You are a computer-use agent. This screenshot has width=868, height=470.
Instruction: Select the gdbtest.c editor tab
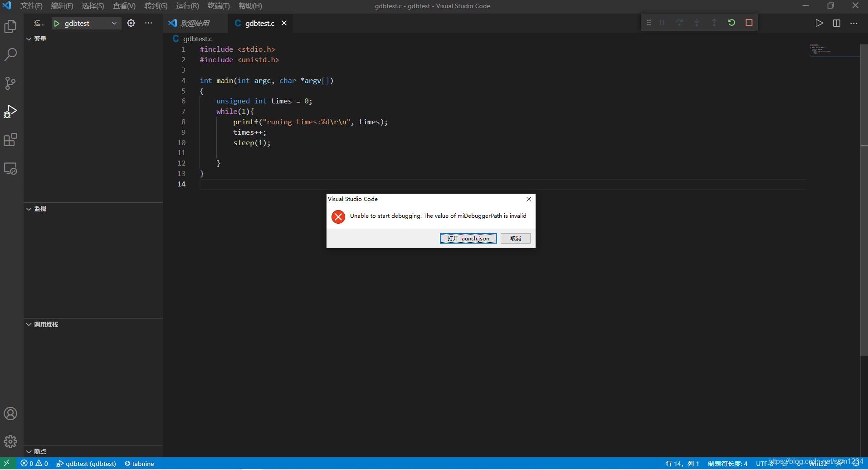point(260,23)
